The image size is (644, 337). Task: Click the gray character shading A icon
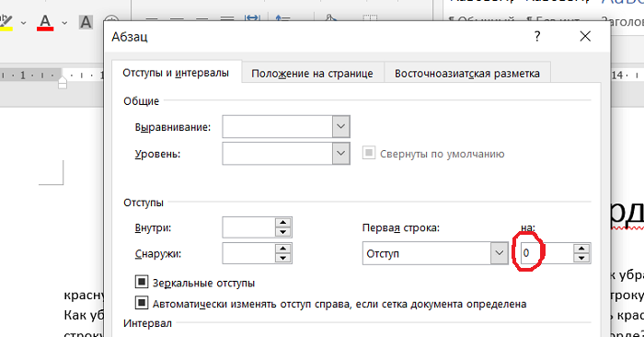[86, 22]
